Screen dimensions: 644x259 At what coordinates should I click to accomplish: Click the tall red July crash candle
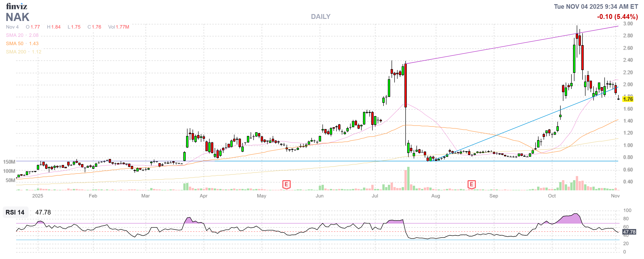pos(405,85)
